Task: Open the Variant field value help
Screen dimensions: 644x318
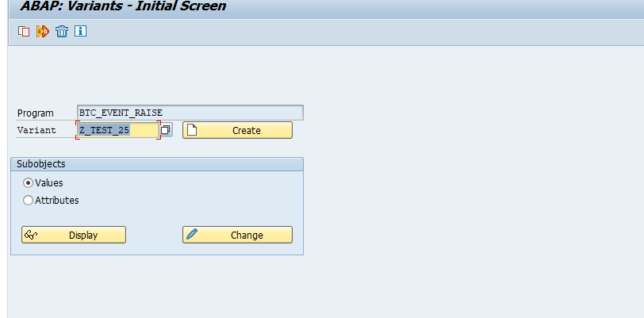Action: pyautogui.click(x=166, y=130)
